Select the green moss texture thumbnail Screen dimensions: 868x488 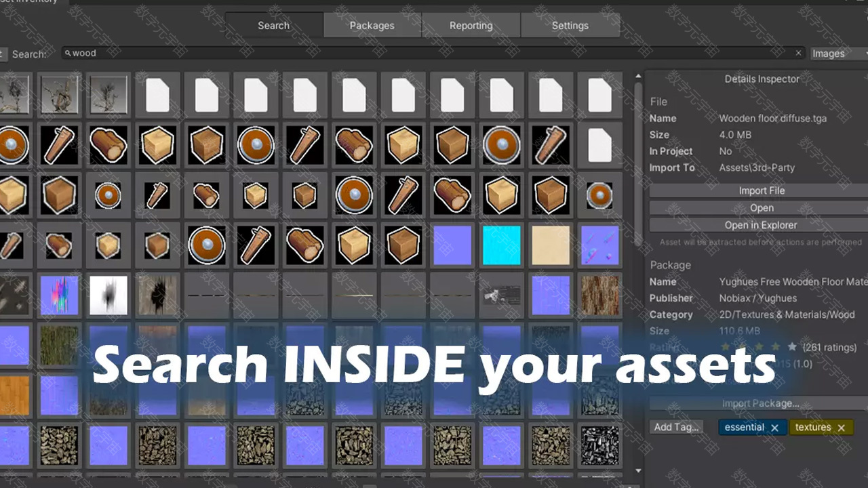coord(60,345)
